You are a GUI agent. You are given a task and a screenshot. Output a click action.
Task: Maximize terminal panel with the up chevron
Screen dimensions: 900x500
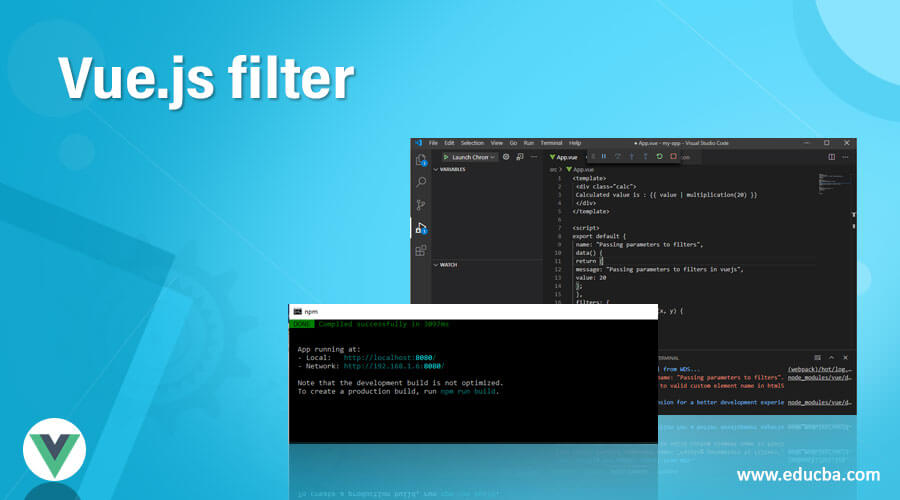click(831, 358)
